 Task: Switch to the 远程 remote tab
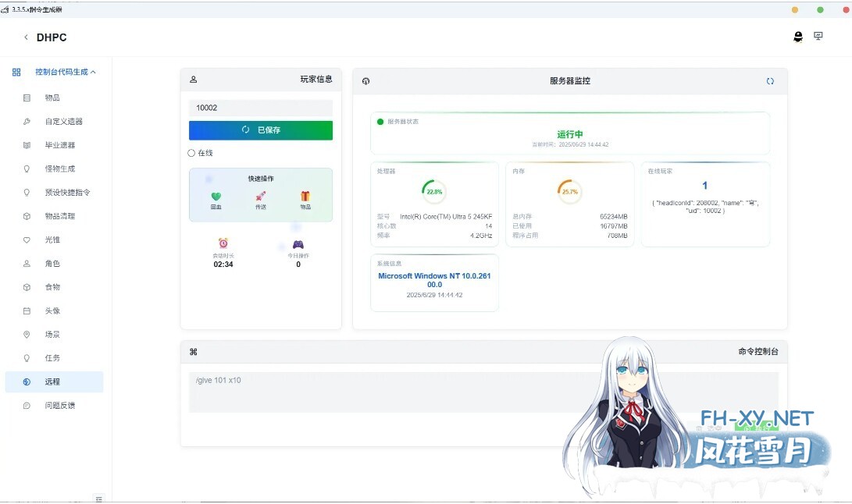click(x=52, y=382)
